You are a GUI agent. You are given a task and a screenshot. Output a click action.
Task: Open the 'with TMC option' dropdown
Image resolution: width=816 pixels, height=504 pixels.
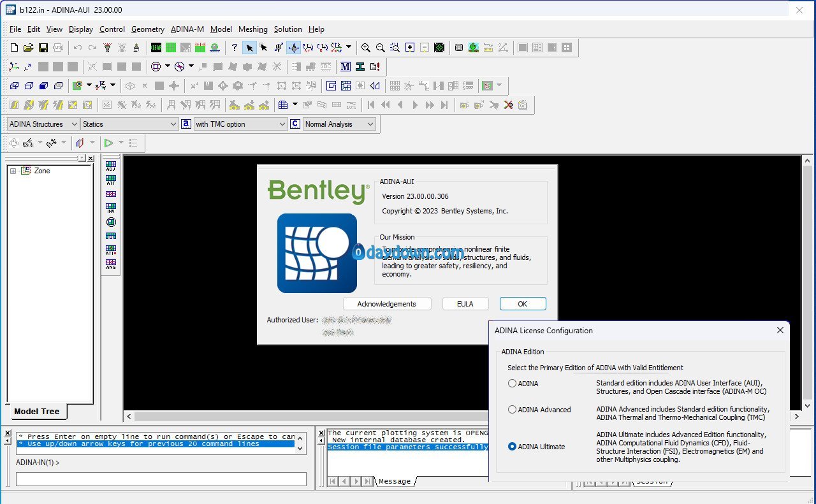click(x=241, y=124)
